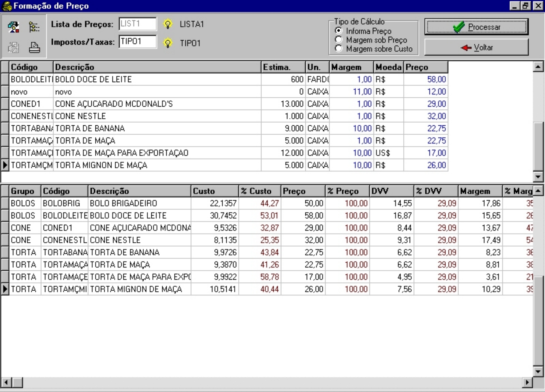
Task: Open the tree structure view icon
Action: coord(34,27)
